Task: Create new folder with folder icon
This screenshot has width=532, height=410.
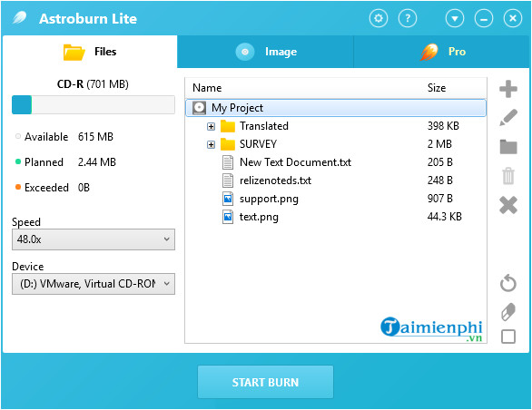Action: [508, 147]
